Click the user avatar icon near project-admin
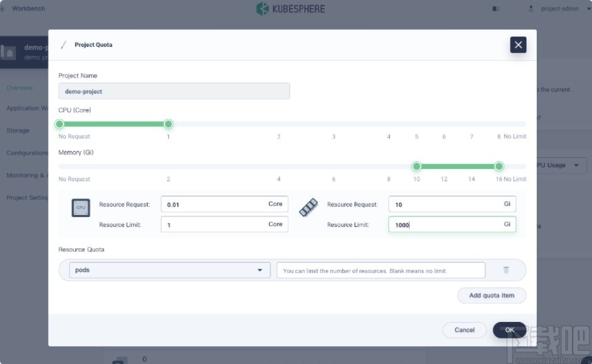The width and height of the screenshot is (592, 364). (x=531, y=8)
